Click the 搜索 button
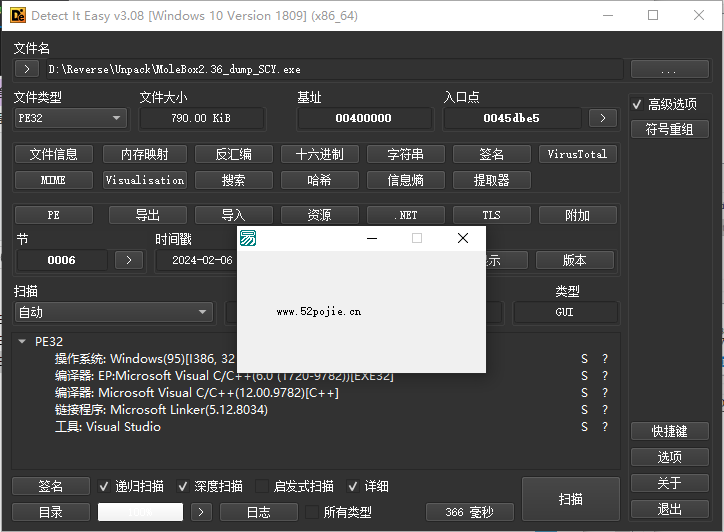The image size is (724, 532). (234, 180)
